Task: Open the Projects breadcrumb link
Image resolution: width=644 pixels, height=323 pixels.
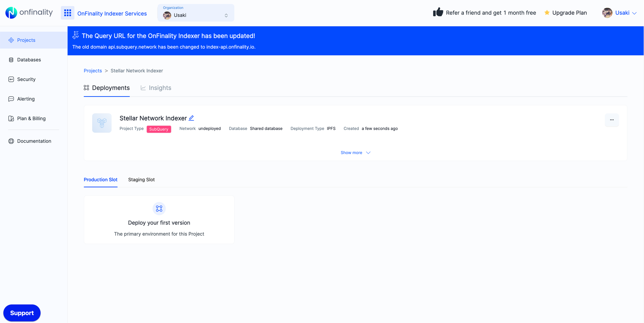Action: click(x=93, y=70)
